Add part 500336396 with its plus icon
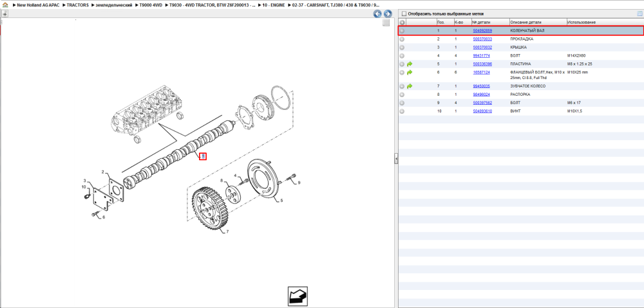 click(x=402, y=64)
